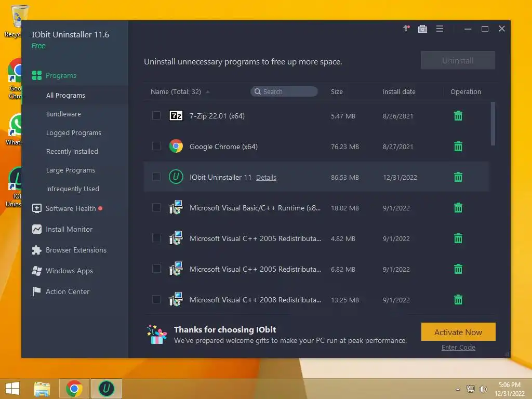Open Recently Installed programs
Image resolution: width=532 pixels, height=399 pixels.
click(72, 151)
